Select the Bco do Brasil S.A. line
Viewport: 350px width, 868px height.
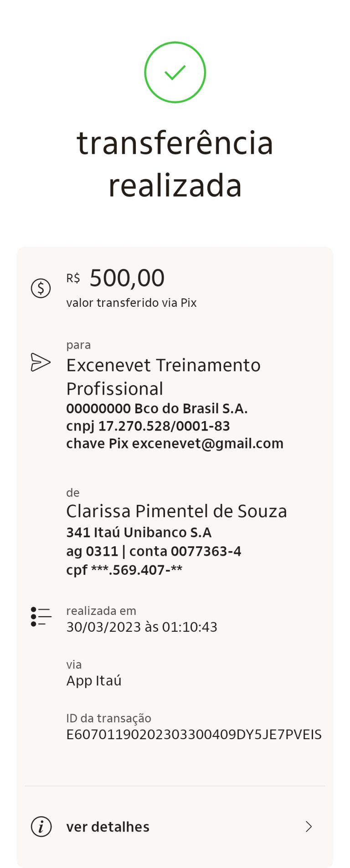(157, 409)
